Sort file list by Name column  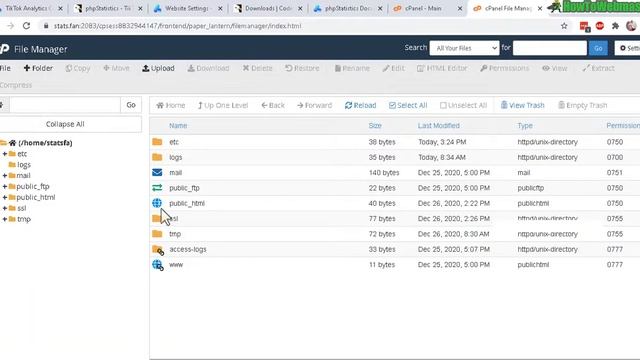[x=178, y=126]
